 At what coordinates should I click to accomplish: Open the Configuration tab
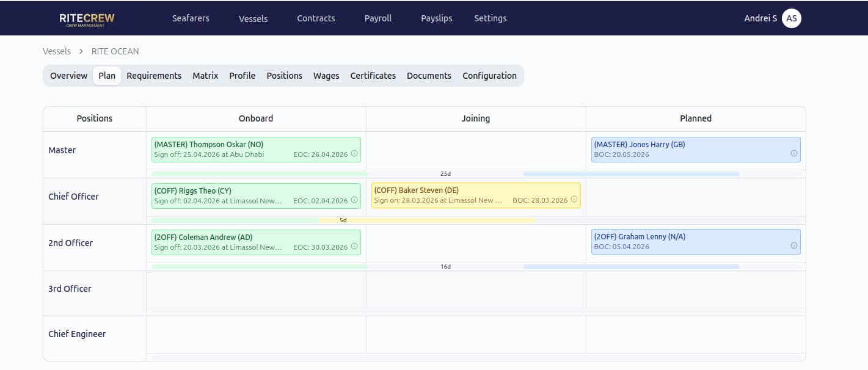(x=489, y=76)
